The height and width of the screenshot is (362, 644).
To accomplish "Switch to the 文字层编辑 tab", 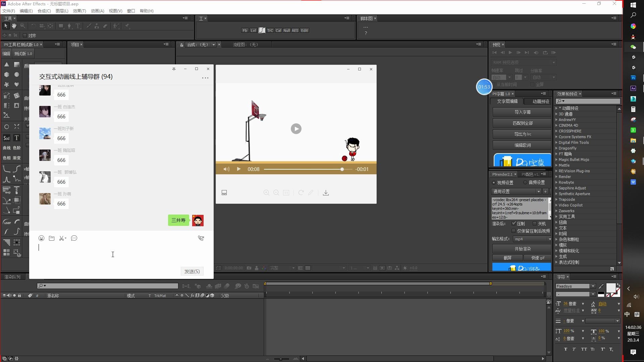I will 507,101.
